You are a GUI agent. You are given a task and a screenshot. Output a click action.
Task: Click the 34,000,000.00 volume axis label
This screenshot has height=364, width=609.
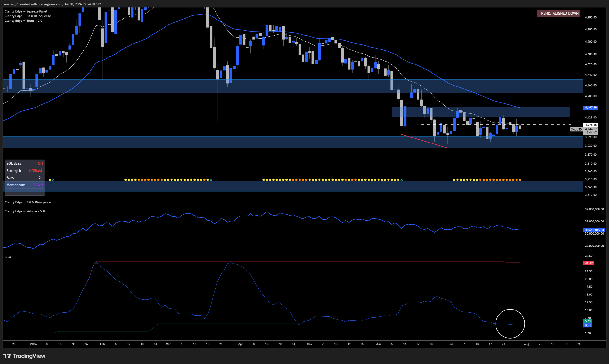[594, 209]
